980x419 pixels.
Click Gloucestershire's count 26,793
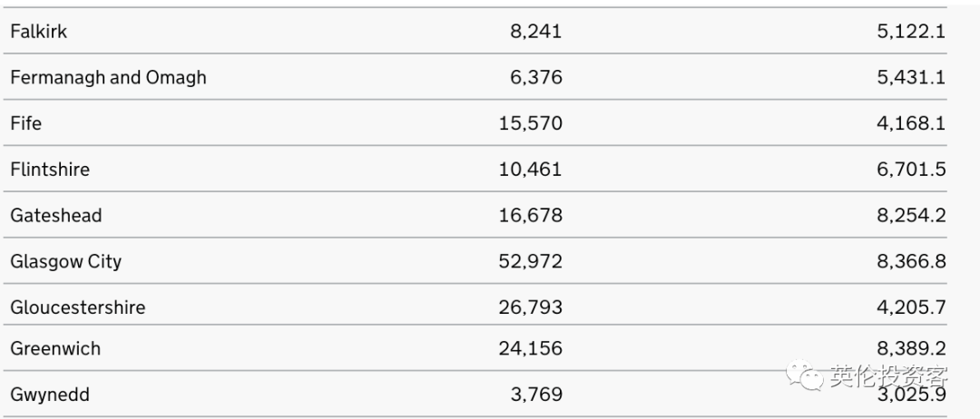click(531, 307)
